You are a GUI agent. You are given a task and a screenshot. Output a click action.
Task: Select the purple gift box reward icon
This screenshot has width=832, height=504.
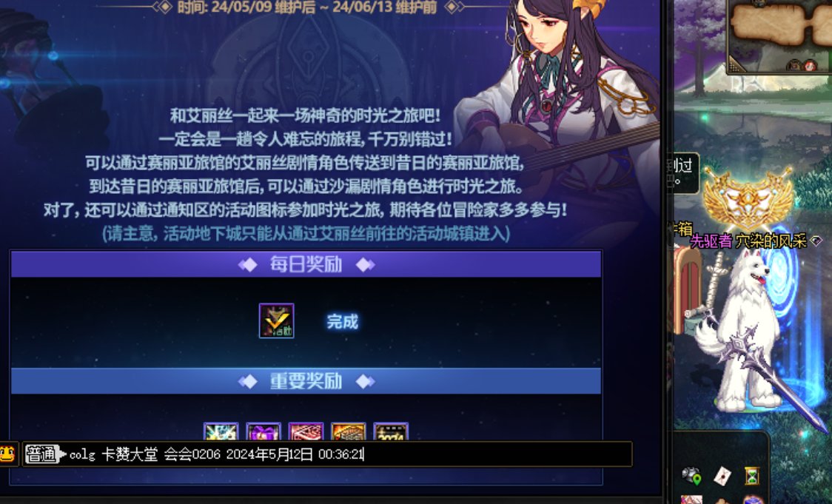click(264, 431)
